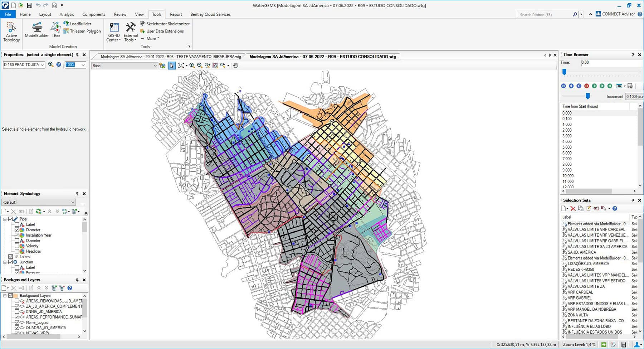
Task: Open help in Selection Sets panel
Action: coord(615,208)
